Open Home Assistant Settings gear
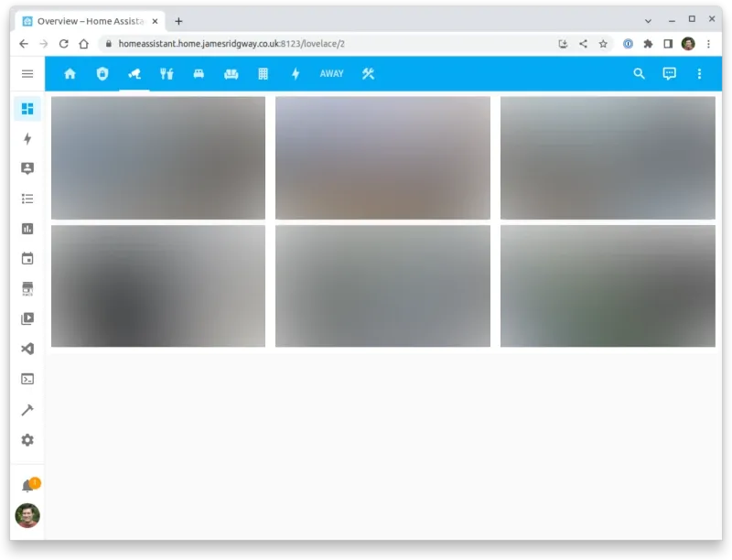The height and width of the screenshot is (560, 732). [x=27, y=440]
